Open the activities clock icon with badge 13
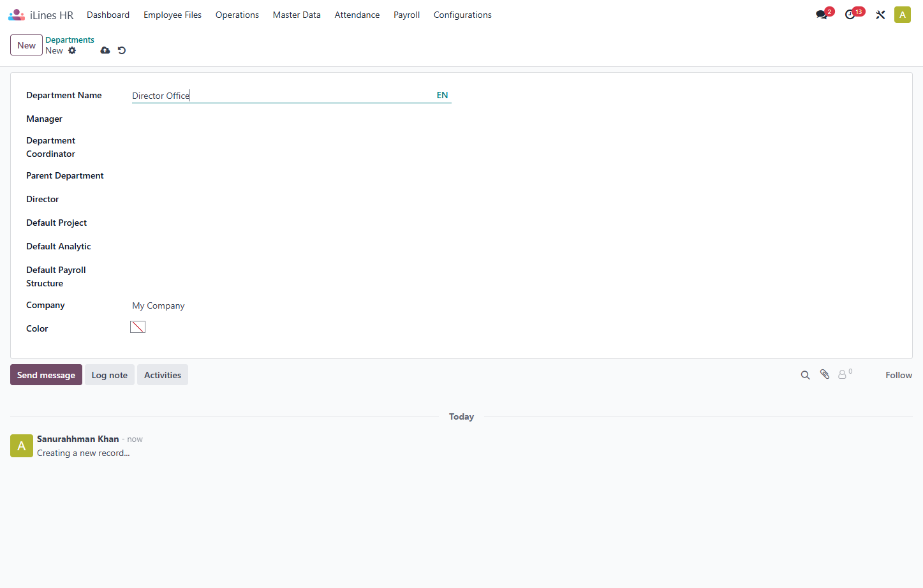Viewport: 923px width, 588px height. pos(850,15)
